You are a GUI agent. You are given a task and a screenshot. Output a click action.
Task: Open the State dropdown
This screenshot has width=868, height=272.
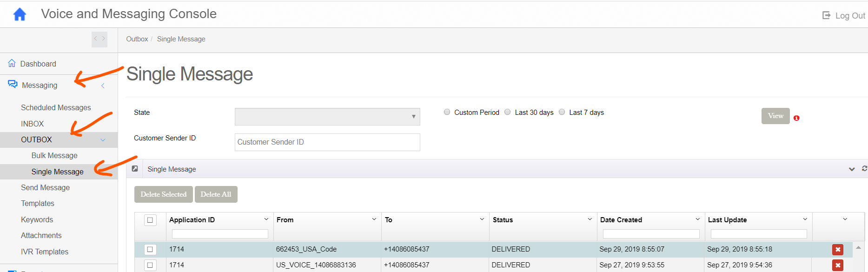click(327, 117)
